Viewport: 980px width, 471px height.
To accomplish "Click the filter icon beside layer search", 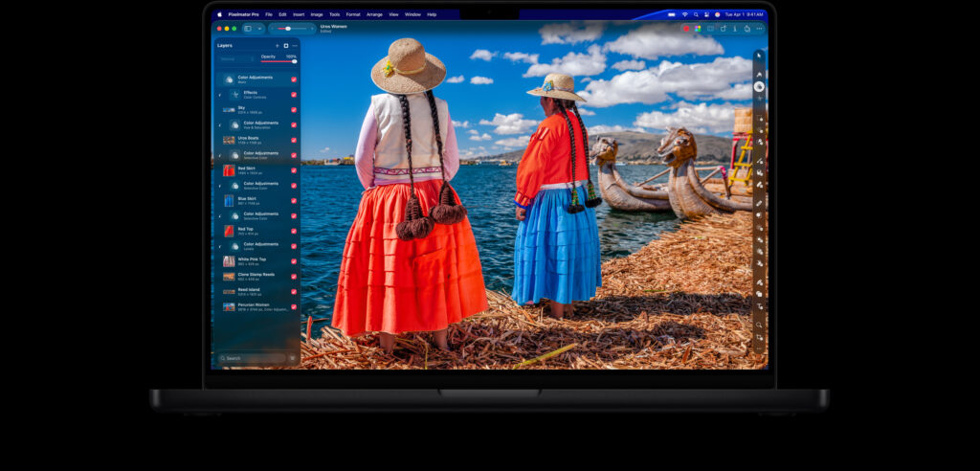I will click(293, 358).
